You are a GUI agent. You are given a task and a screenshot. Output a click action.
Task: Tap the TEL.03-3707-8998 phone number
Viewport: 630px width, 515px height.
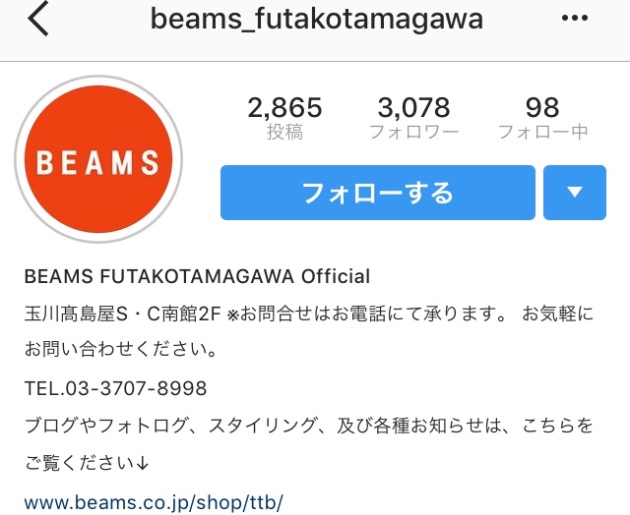click(x=116, y=388)
